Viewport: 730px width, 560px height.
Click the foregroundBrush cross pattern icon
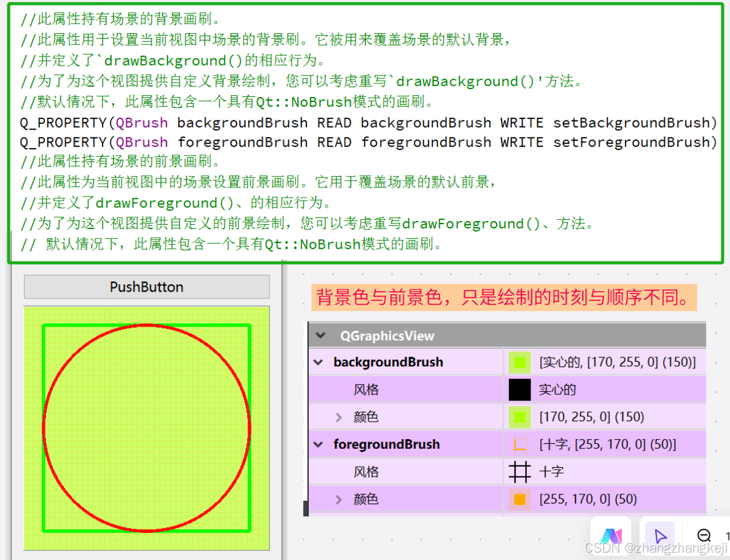(519, 445)
